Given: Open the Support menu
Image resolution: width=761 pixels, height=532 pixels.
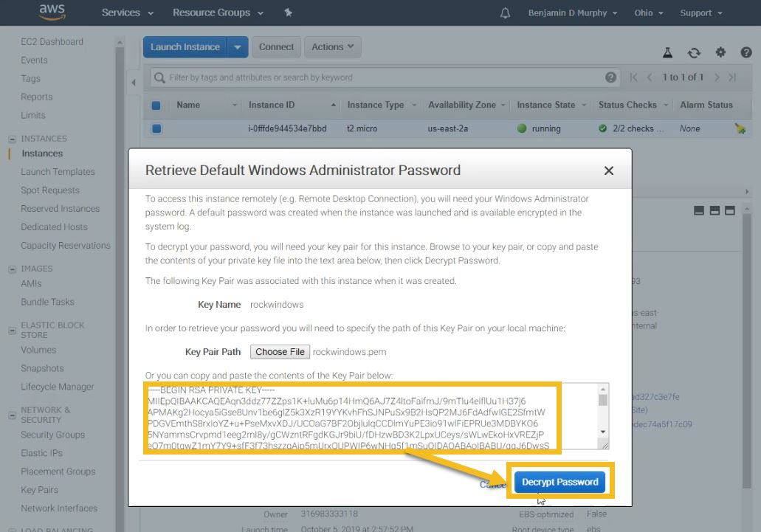Looking at the screenshot, I should pos(701,13).
